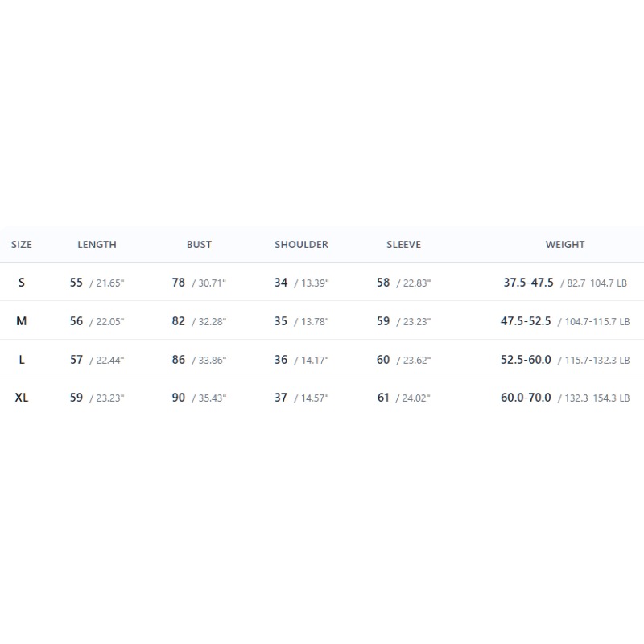This screenshot has height=644, width=644.
Task: Click weight range 47.5-52.5
Action: [526, 320]
